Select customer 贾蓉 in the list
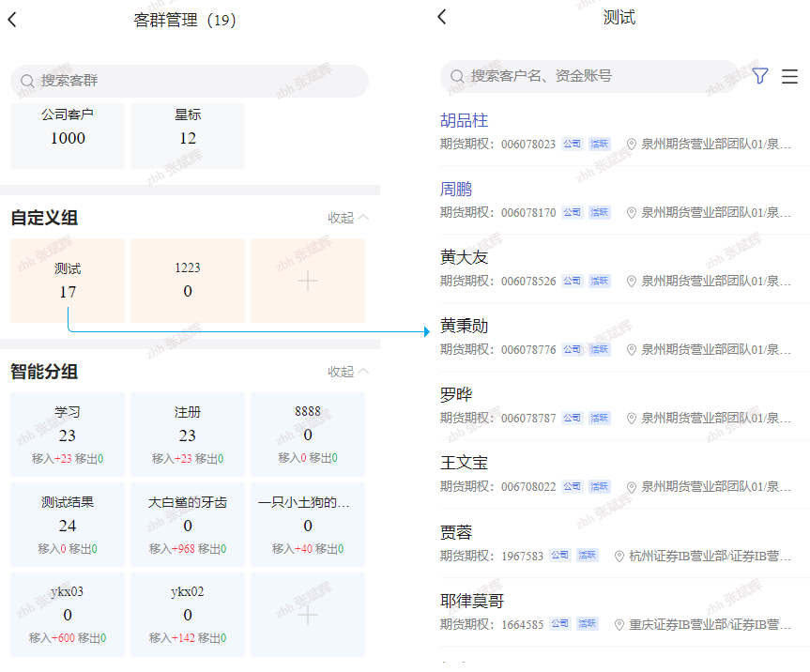Screen dimensions: 810x672 455,532
